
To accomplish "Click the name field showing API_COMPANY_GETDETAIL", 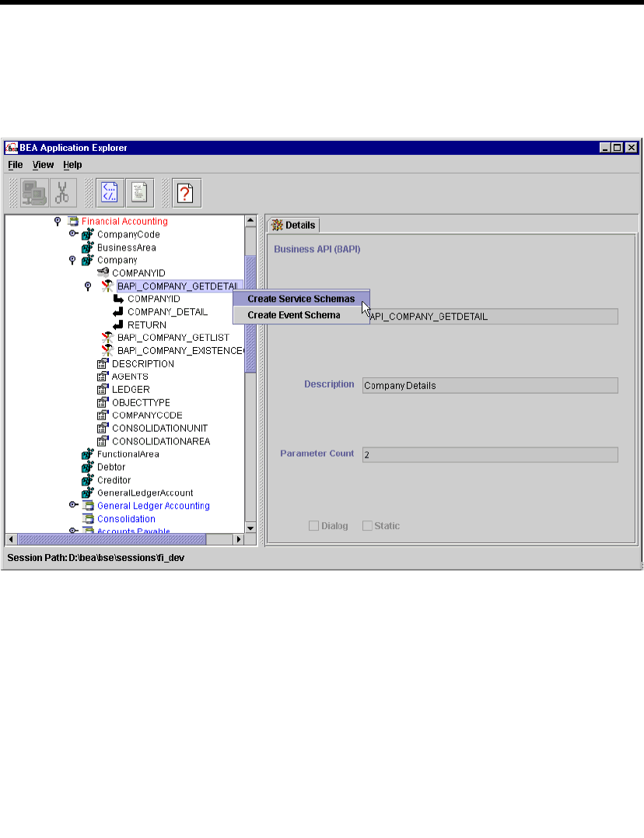I will click(x=490, y=317).
